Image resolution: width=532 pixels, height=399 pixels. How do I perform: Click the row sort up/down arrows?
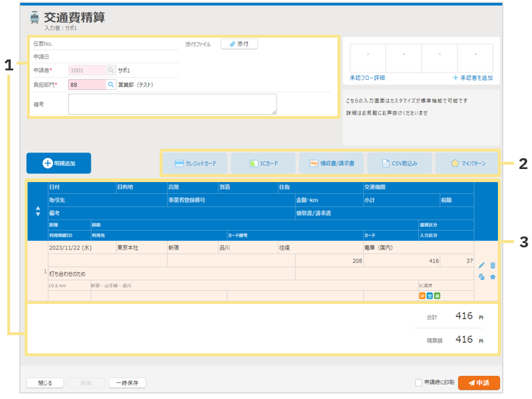pos(38,211)
